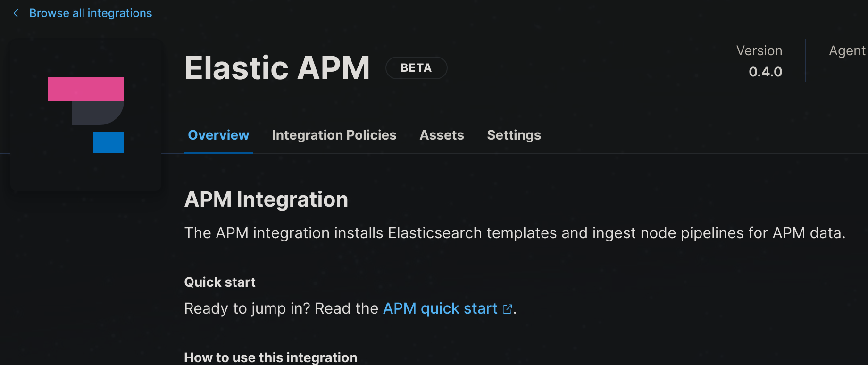Screen dimensions: 868x365
Task: Click the Elastic APM page title
Action: [277, 67]
